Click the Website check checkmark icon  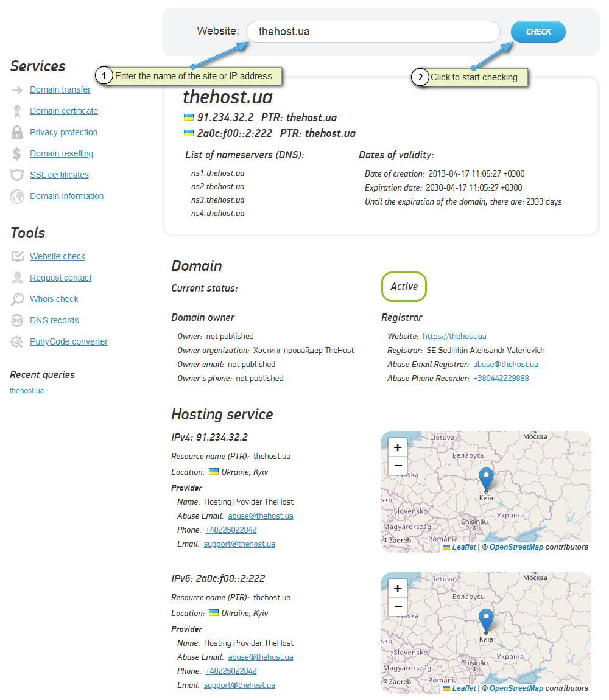tap(17, 257)
